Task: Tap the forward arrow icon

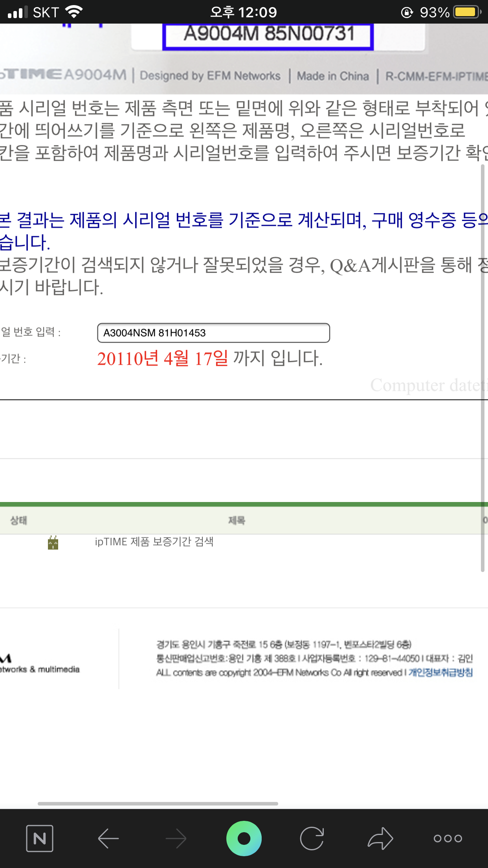Action: (x=176, y=839)
